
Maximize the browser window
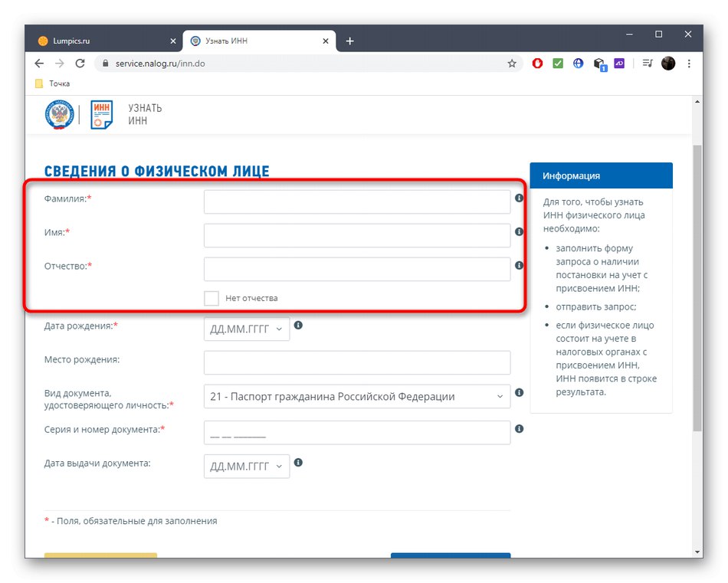pyautogui.click(x=658, y=34)
